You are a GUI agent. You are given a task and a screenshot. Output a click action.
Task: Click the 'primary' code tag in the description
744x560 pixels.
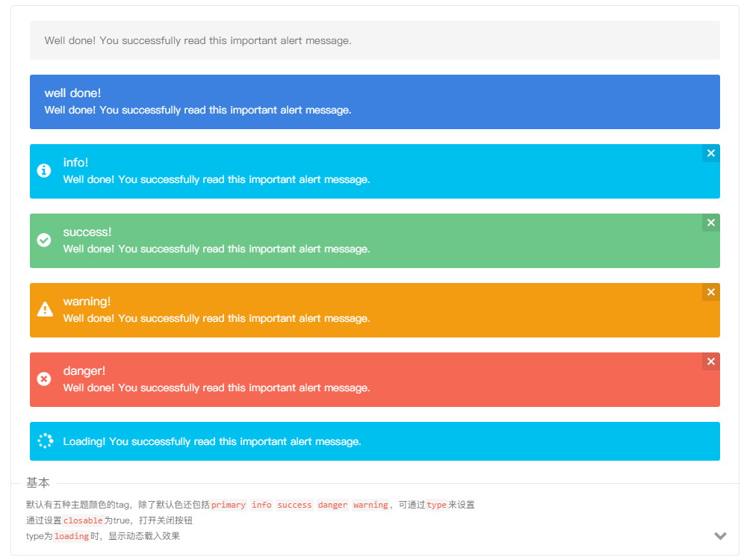[229, 505]
